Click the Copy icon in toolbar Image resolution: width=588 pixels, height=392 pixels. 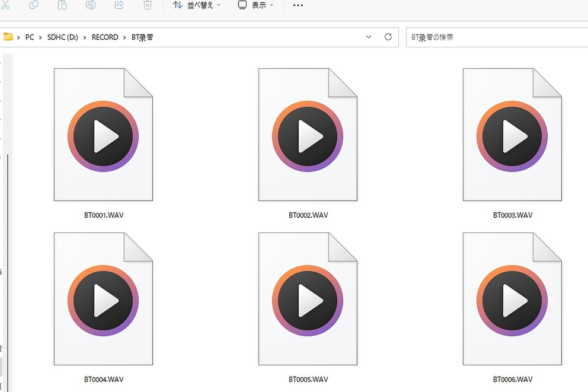click(34, 5)
